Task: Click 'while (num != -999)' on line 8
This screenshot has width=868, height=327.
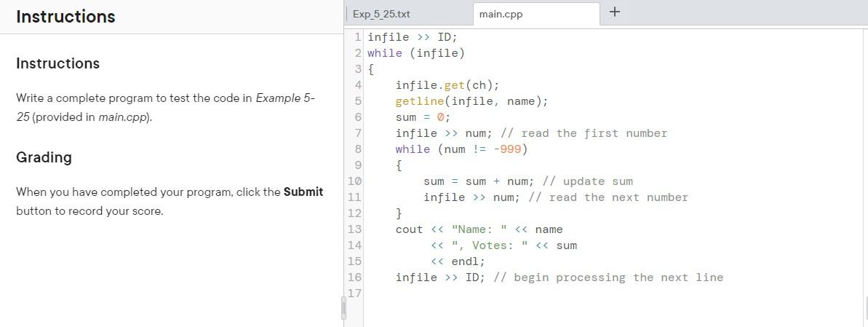Action: (x=462, y=149)
